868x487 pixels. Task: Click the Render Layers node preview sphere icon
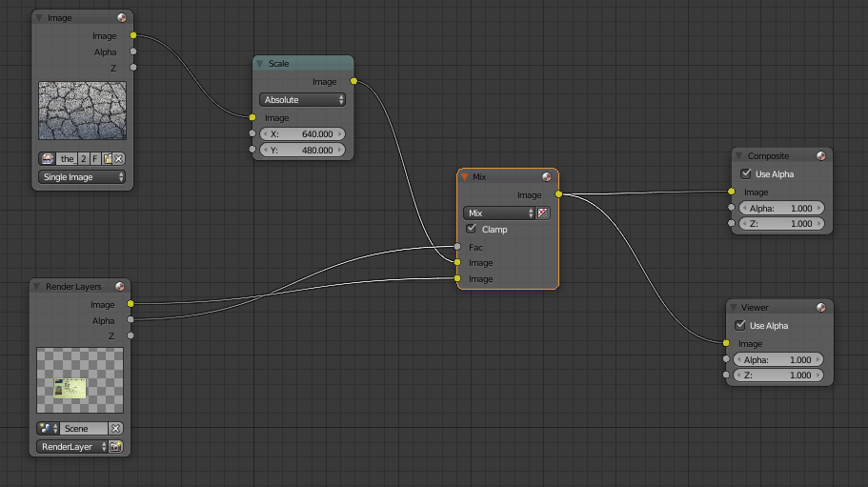(x=119, y=286)
